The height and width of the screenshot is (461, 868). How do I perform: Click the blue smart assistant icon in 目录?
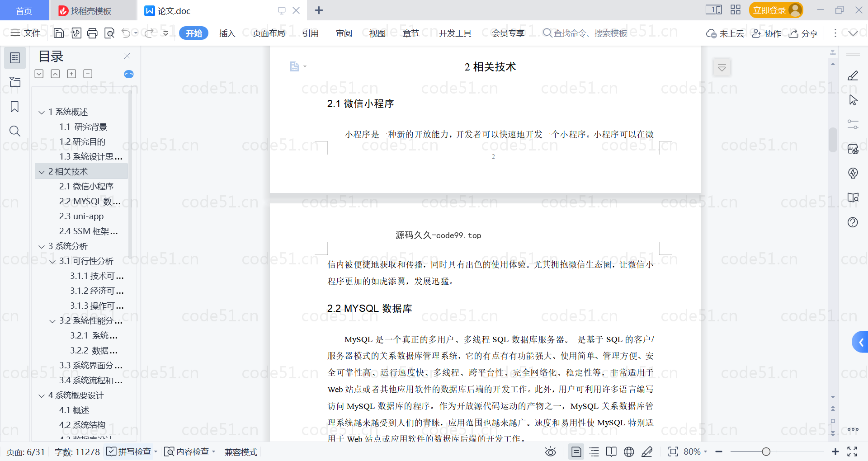[x=129, y=74]
